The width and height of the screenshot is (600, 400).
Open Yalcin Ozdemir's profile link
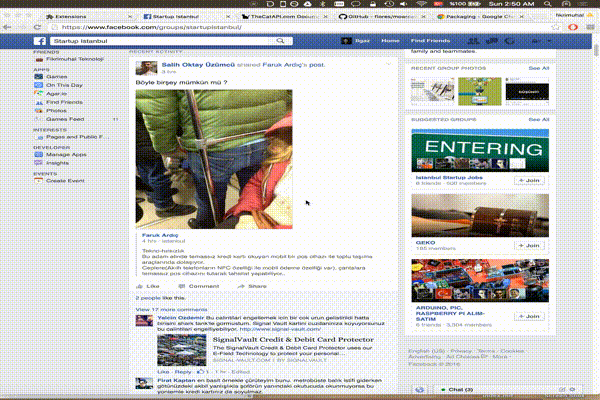click(x=181, y=317)
